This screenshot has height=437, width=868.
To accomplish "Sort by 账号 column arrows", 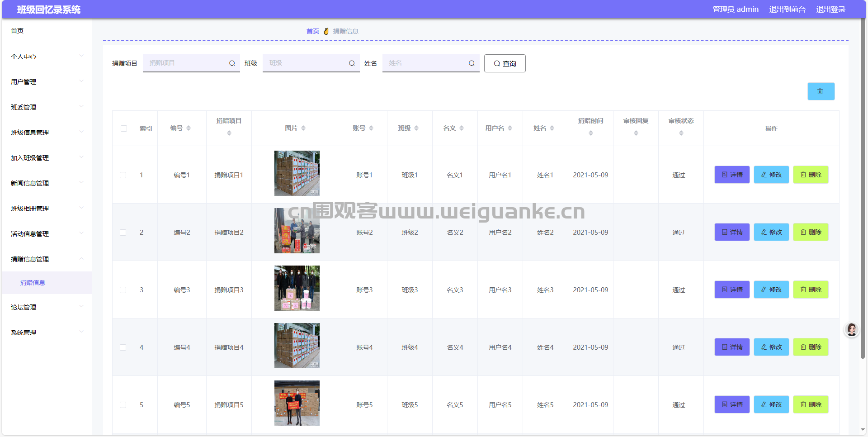I will point(371,128).
